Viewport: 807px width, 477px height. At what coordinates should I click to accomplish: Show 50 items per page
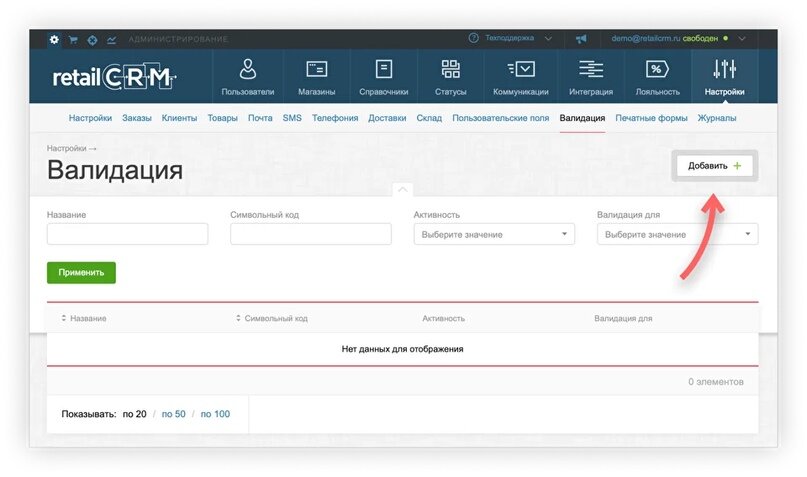tap(173, 414)
